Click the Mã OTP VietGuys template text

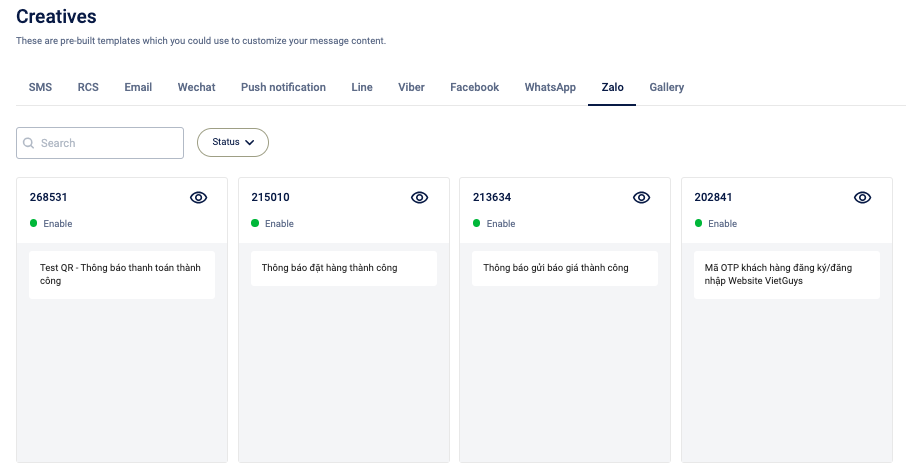778,274
